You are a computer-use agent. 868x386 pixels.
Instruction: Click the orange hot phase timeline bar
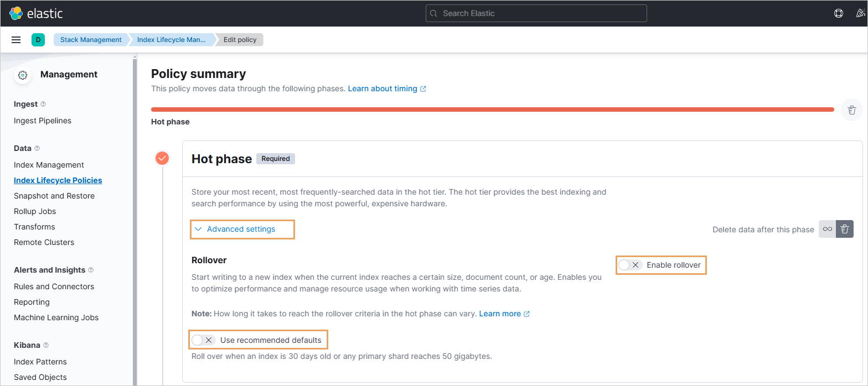click(x=493, y=109)
